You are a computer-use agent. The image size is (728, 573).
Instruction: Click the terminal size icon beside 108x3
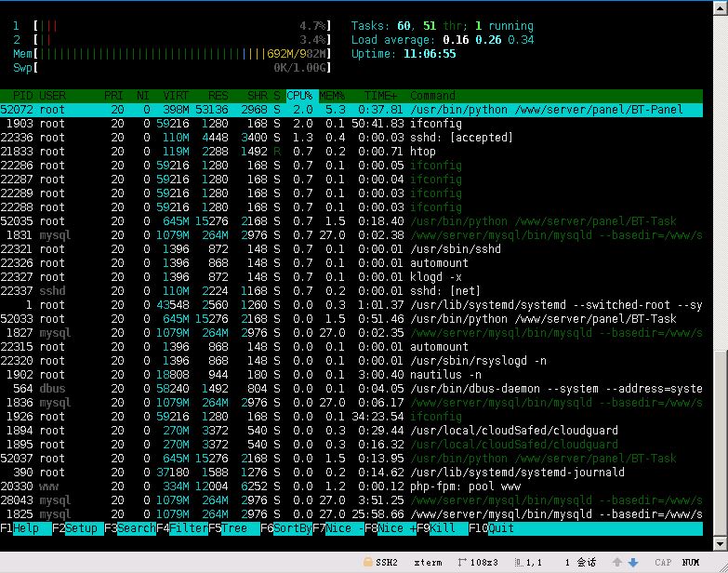point(464,562)
